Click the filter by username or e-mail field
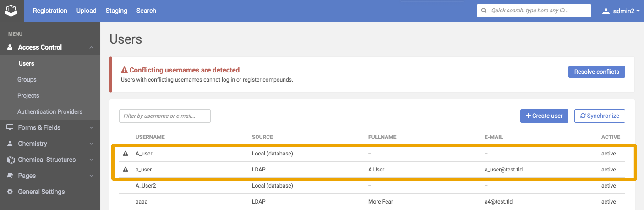This screenshot has height=210, width=644. (x=165, y=116)
